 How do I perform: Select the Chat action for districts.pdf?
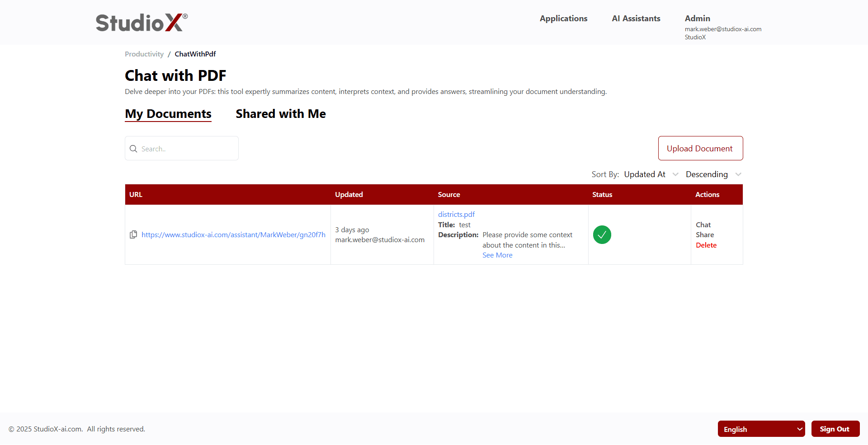[703, 225]
